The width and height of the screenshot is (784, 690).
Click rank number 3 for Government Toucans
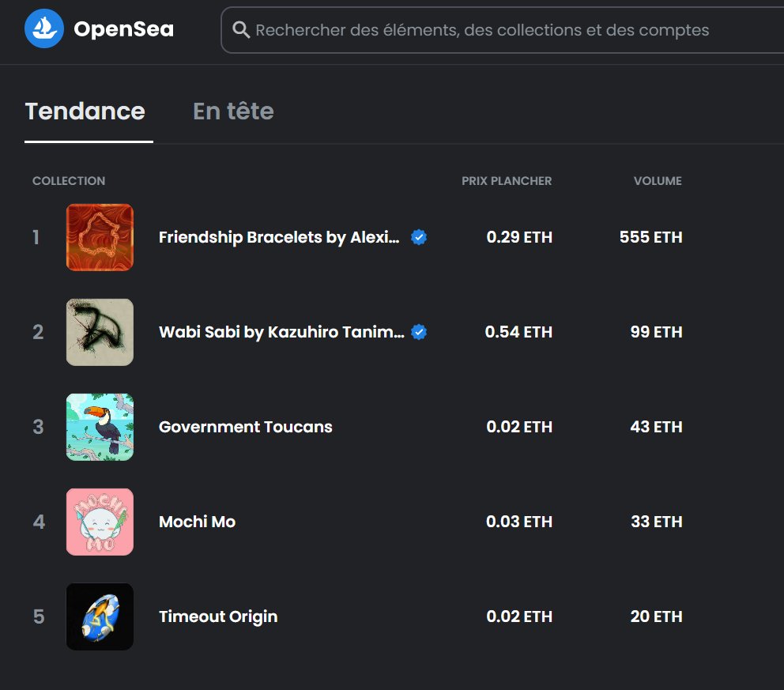click(x=38, y=427)
